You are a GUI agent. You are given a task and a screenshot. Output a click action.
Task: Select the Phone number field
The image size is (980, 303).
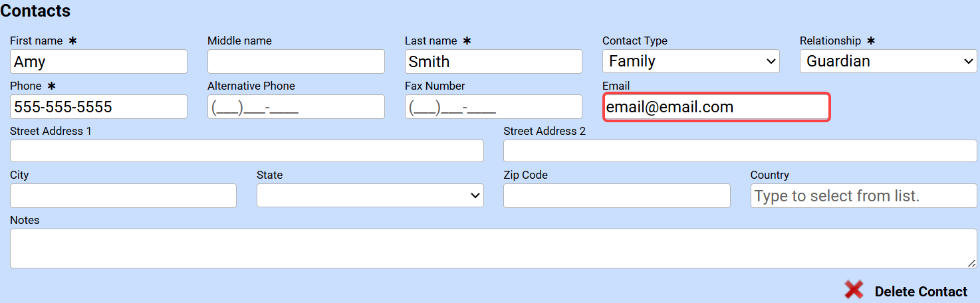tap(98, 107)
